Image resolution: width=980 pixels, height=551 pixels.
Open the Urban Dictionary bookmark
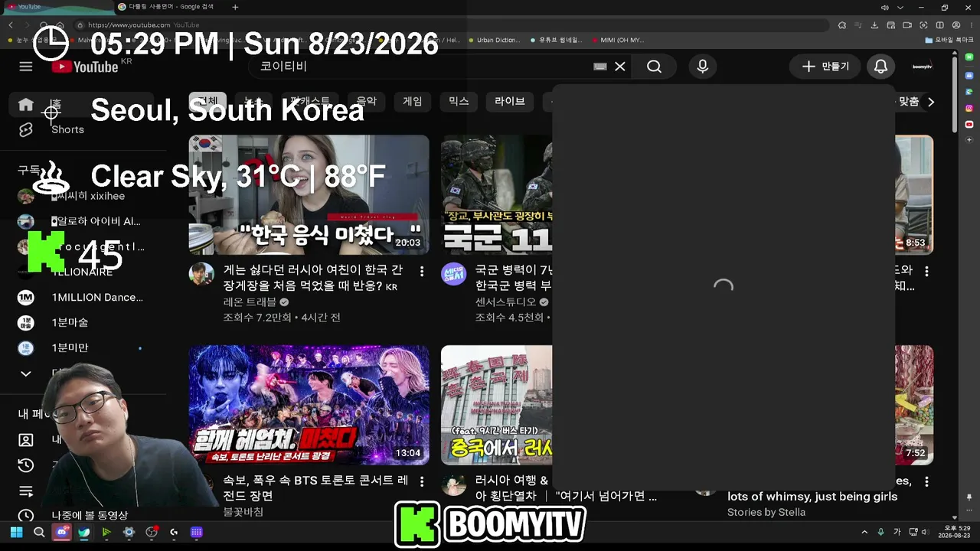pyautogui.click(x=493, y=40)
